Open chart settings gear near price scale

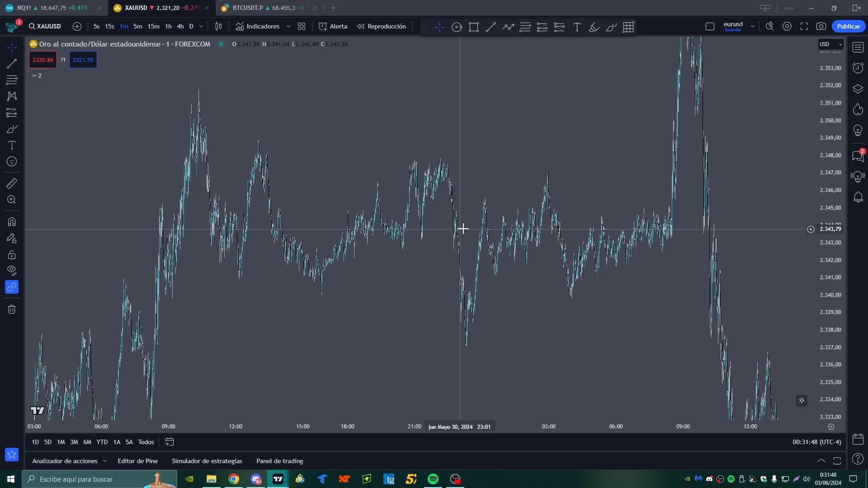[831, 427]
